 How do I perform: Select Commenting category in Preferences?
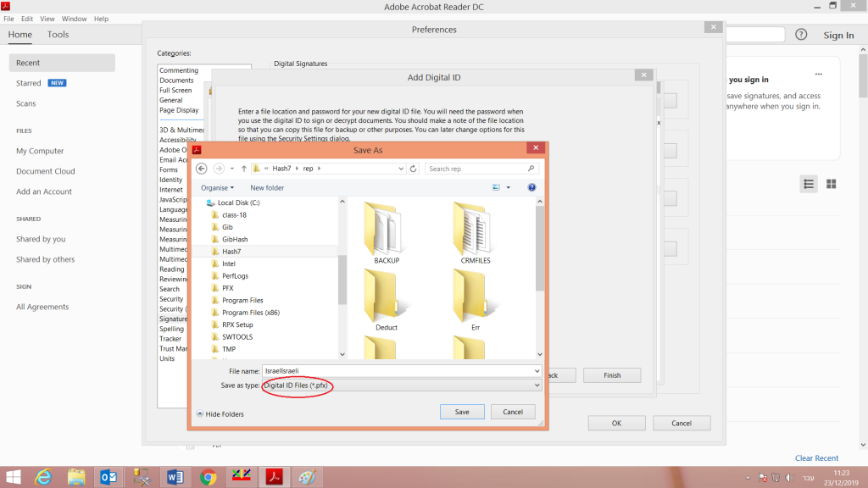[x=179, y=70]
